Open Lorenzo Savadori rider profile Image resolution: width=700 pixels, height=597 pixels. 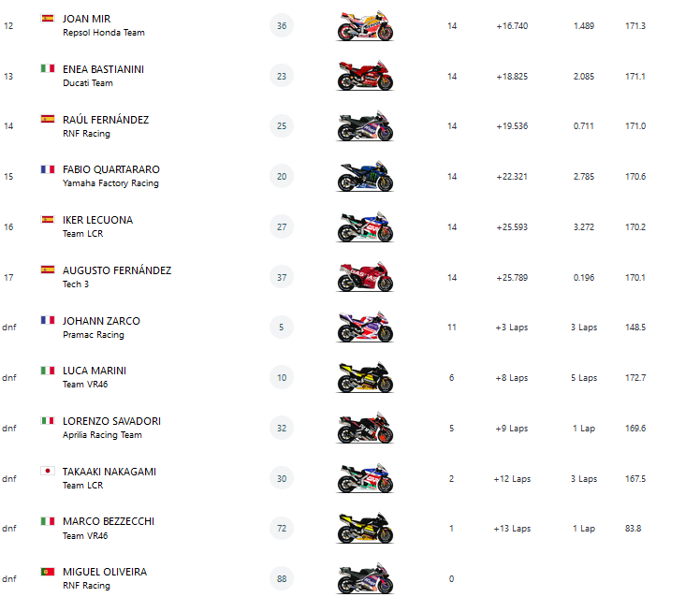(x=111, y=421)
